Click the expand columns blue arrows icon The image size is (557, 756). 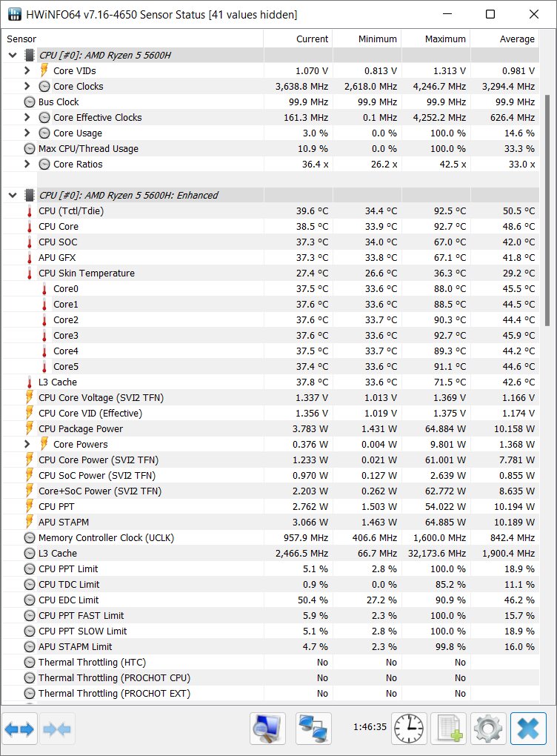coord(20,729)
